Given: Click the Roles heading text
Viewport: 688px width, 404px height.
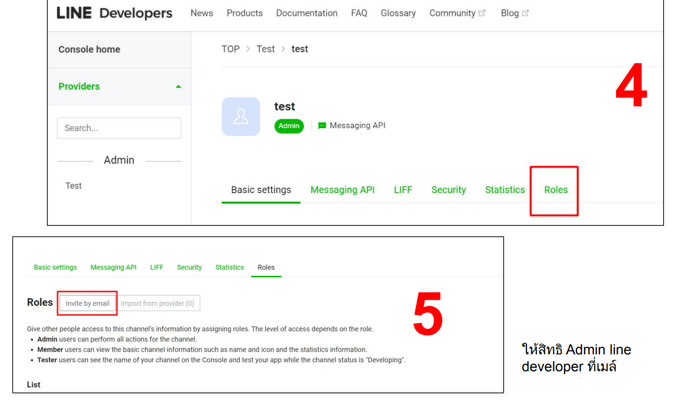Looking at the screenshot, I should pos(40,302).
